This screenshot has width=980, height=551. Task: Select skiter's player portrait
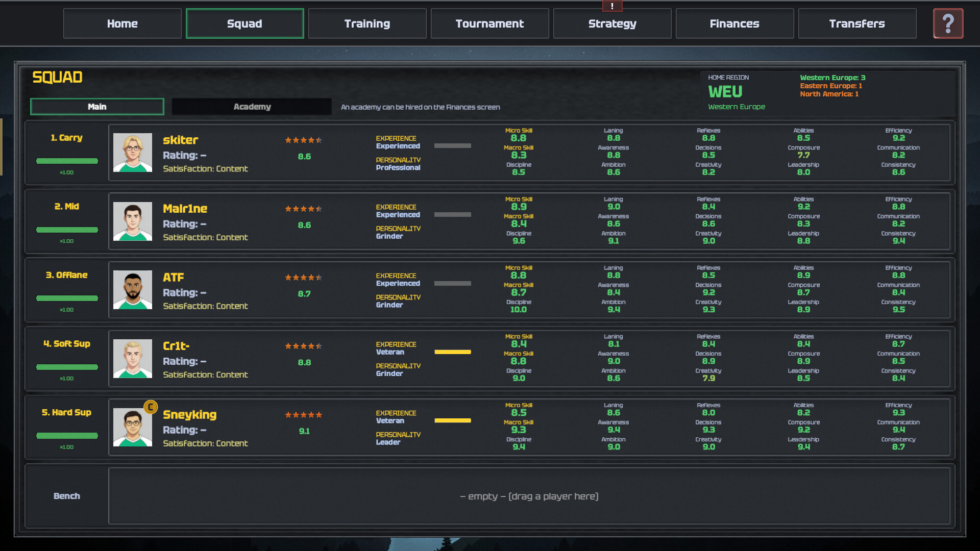click(133, 153)
